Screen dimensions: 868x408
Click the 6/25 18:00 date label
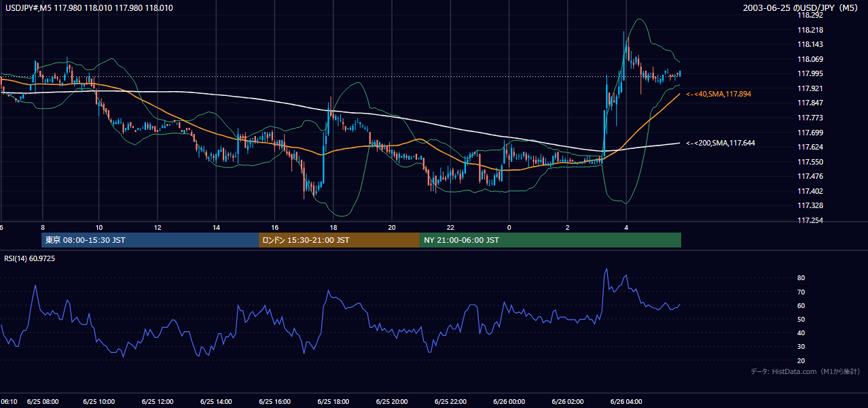tap(335, 402)
